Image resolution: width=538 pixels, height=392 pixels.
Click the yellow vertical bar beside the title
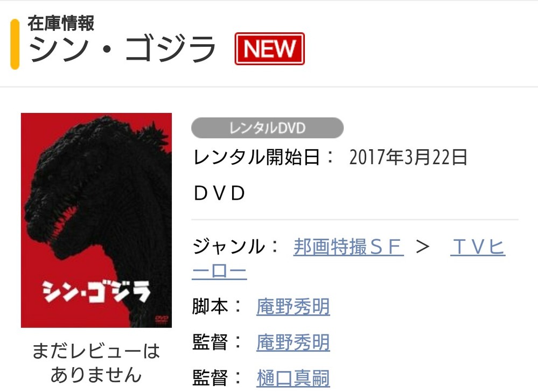[x=15, y=44]
